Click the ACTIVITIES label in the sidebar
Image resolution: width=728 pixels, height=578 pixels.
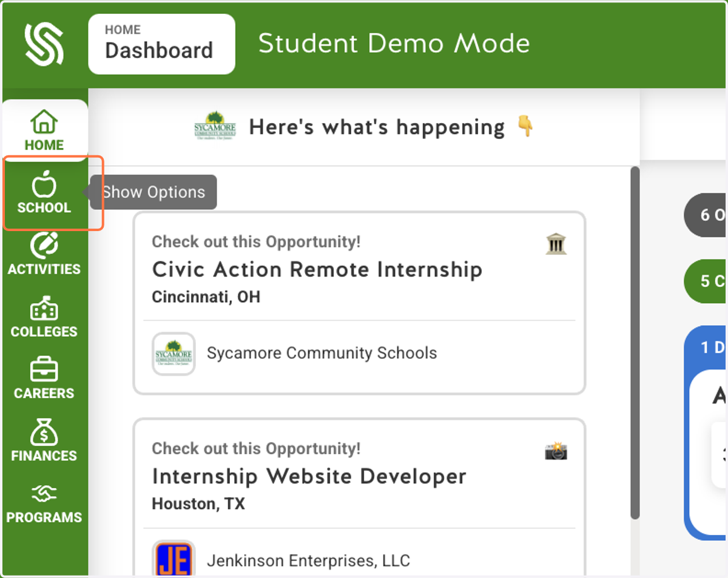pyautogui.click(x=44, y=269)
